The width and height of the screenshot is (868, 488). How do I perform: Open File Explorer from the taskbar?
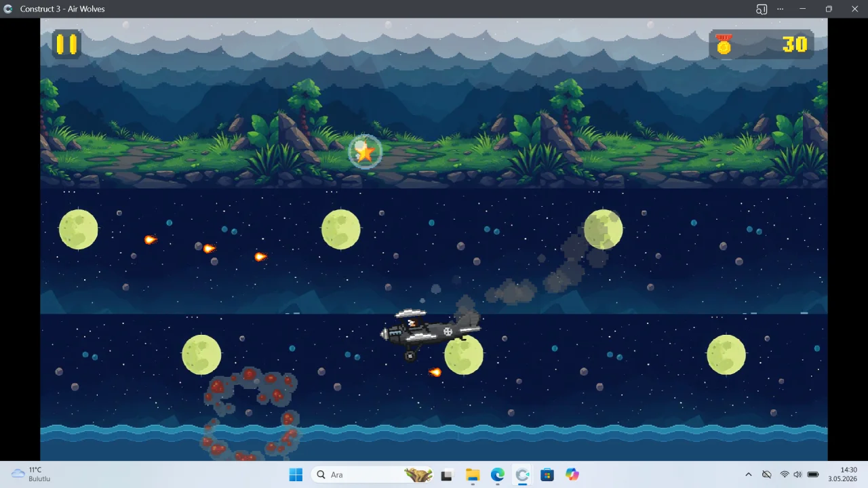(x=473, y=474)
